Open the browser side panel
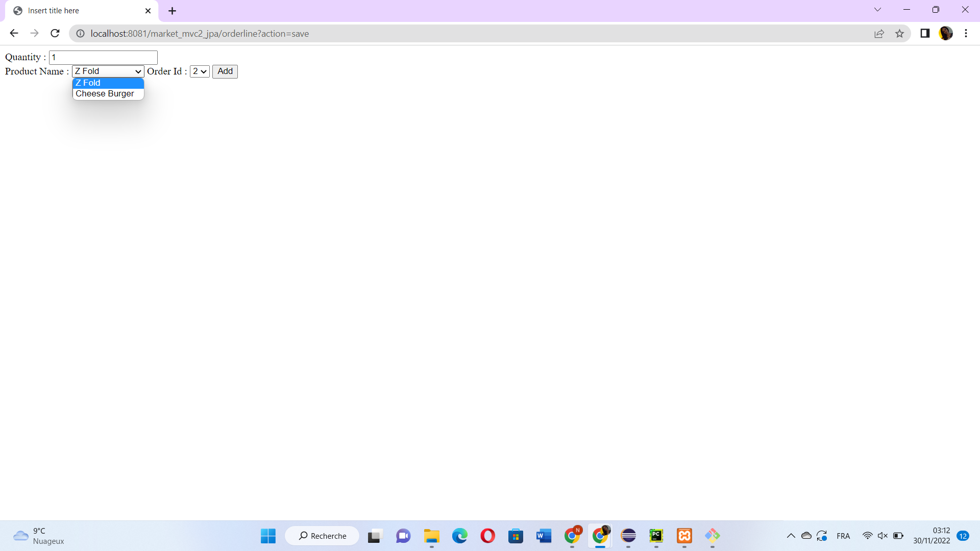Viewport: 980px width, 551px height. tap(924, 34)
